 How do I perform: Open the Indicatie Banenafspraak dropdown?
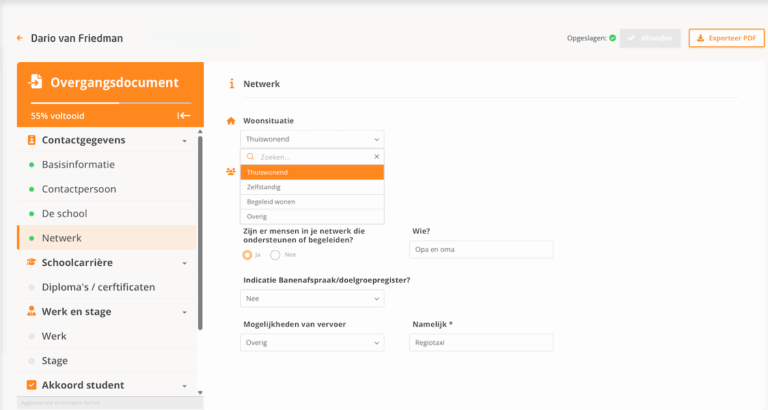click(312, 299)
